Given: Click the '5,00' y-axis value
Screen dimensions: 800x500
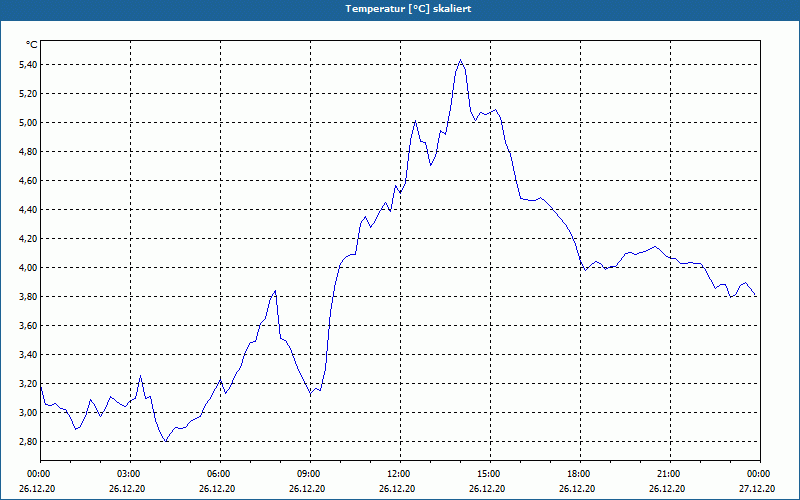Looking at the screenshot, I should coord(28,123).
